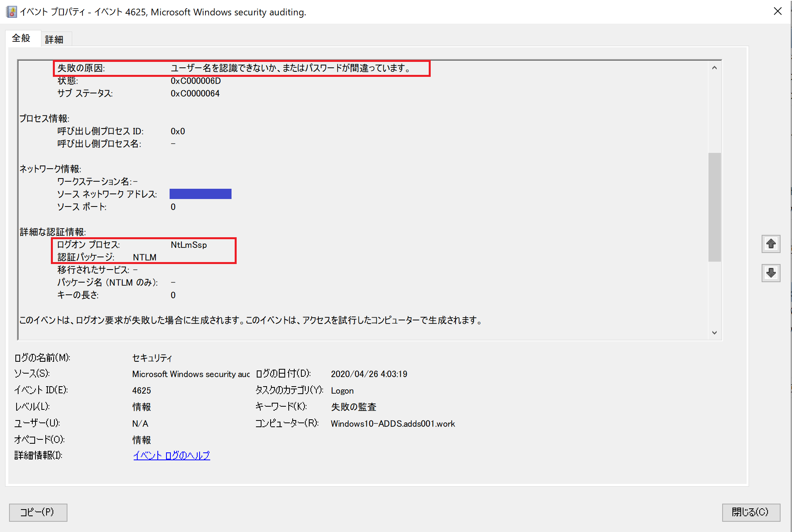Click the event properties title bar icon
792x532 pixels.
(x=11, y=12)
